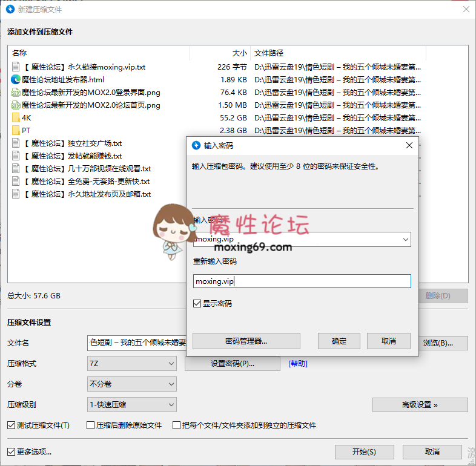This screenshot has height=466, width=476.
Task: Click the PNG icon of MOX2.0登录界面.png
Action: pos(16,92)
